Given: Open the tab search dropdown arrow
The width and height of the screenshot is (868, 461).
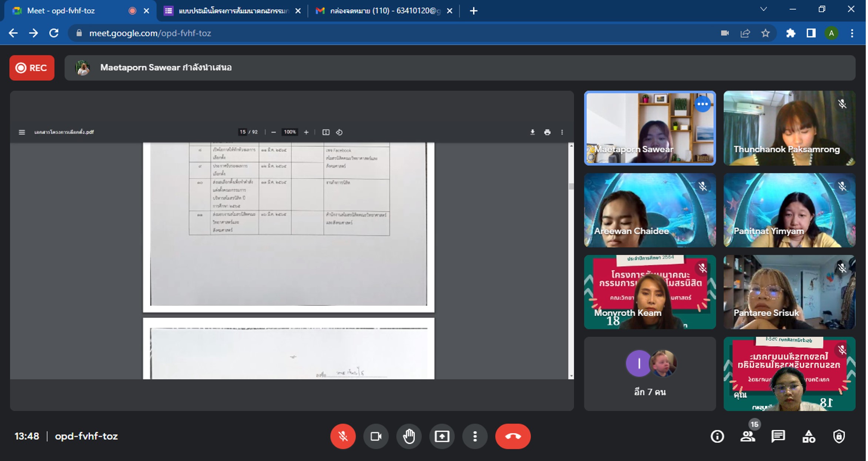Looking at the screenshot, I should coord(764,9).
